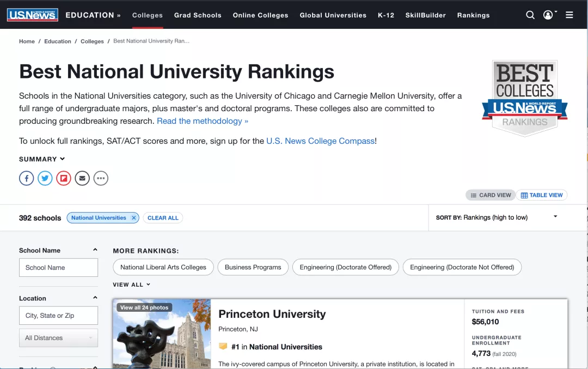Open Read the methodology link
Image resolution: width=588 pixels, height=369 pixels.
pyautogui.click(x=203, y=121)
